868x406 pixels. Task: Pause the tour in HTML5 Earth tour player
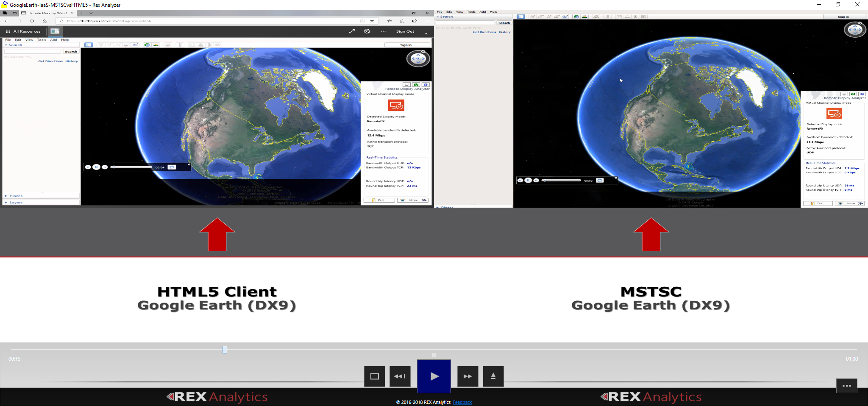click(96, 167)
